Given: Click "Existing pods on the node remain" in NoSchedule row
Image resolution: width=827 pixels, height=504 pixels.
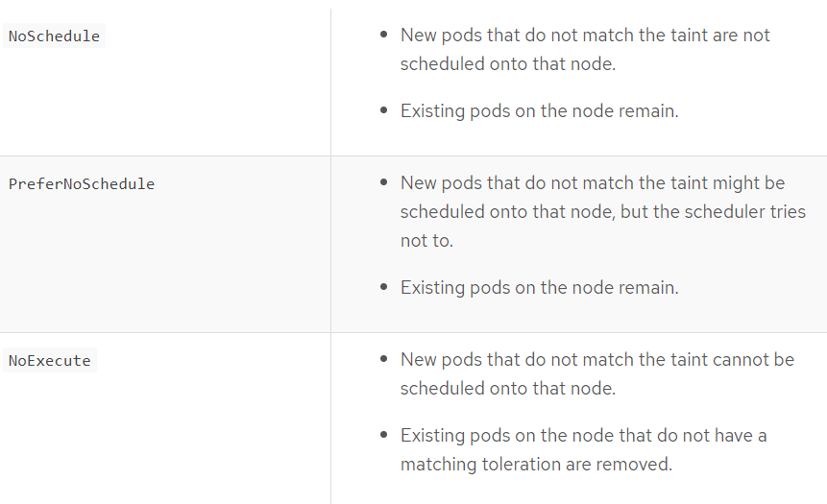Looking at the screenshot, I should [x=539, y=110].
